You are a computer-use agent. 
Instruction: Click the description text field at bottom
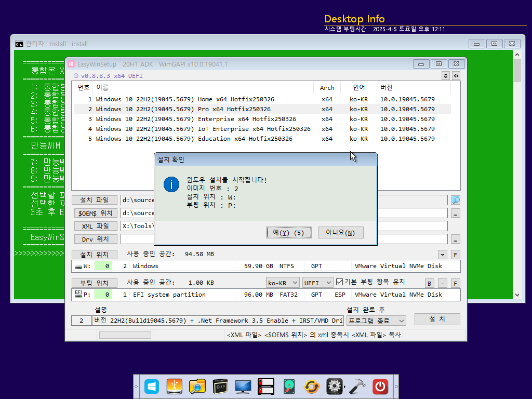coord(218,321)
